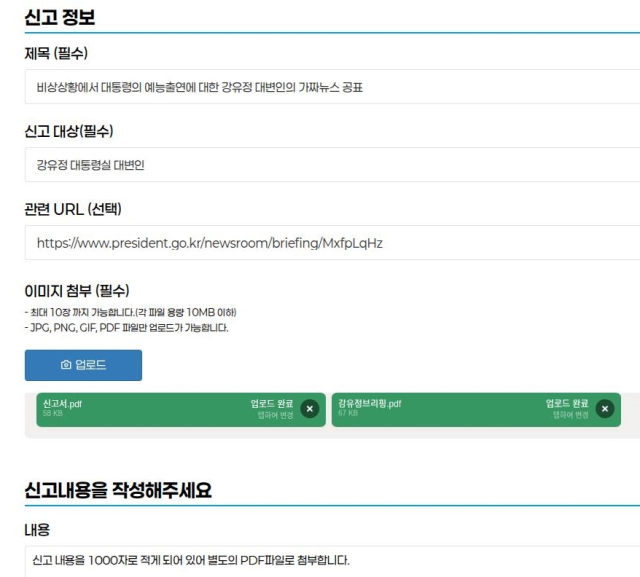Tap 탭하여 변경 on the 신고서.pdf chip
Screen dimensions: 640x577
coord(275,414)
